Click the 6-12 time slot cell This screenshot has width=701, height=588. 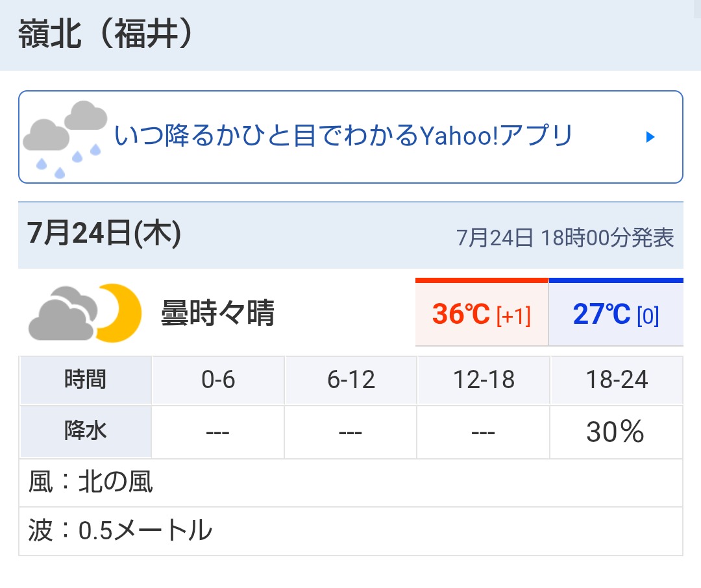351,380
